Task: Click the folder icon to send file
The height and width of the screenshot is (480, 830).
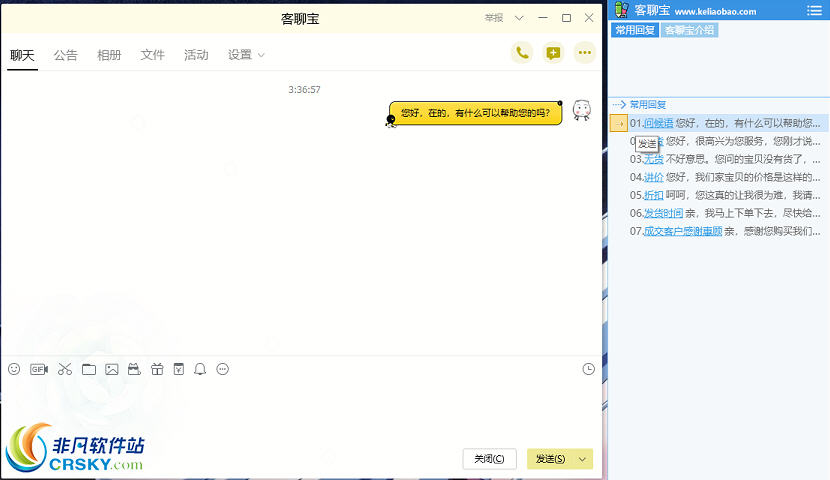Action: pyautogui.click(x=89, y=369)
